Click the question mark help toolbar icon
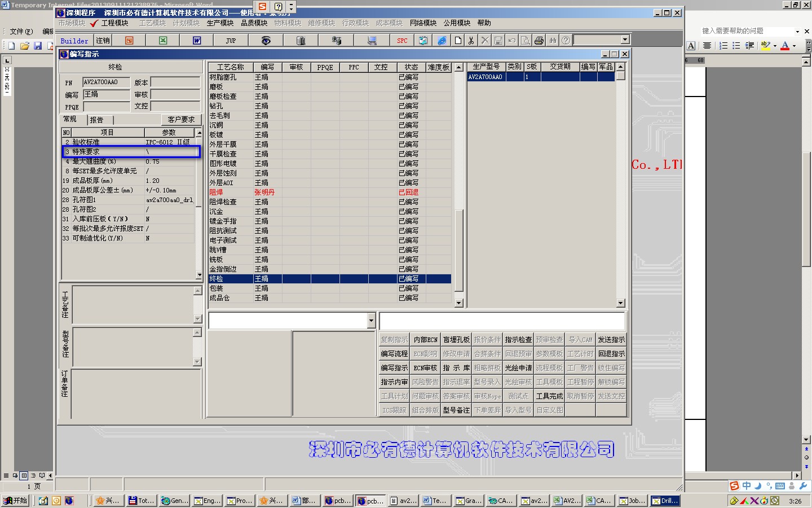The image size is (812, 508). (x=566, y=41)
